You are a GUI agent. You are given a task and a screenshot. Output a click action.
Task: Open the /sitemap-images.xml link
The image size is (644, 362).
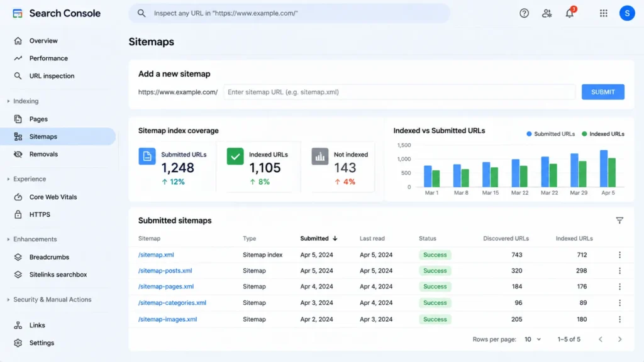point(167,319)
